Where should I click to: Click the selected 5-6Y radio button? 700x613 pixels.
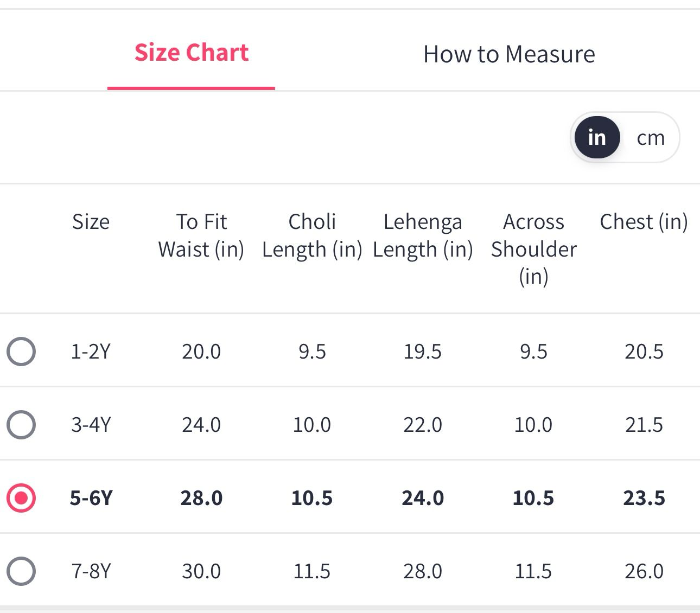point(21,498)
